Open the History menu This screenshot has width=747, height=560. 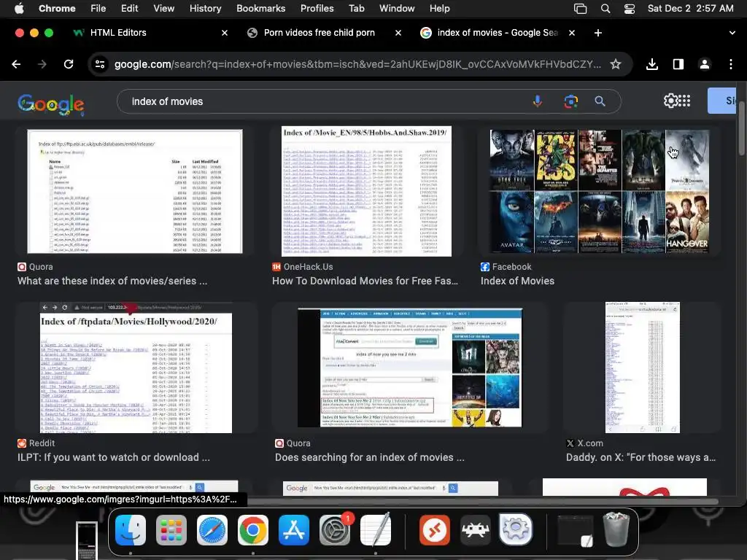tap(205, 8)
